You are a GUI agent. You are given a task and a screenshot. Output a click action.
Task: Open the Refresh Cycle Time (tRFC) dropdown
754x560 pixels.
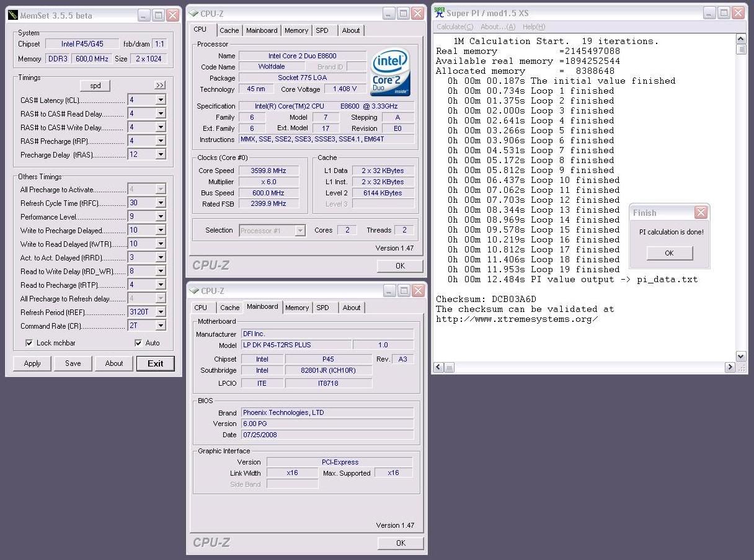pyautogui.click(x=161, y=203)
